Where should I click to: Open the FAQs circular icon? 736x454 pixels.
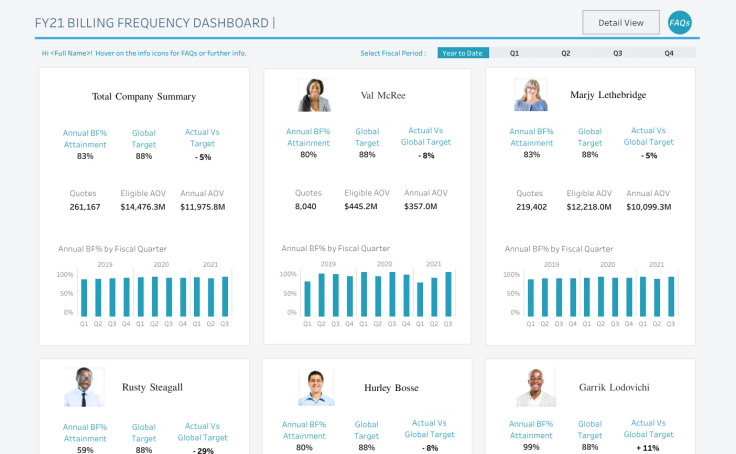[679, 23]
